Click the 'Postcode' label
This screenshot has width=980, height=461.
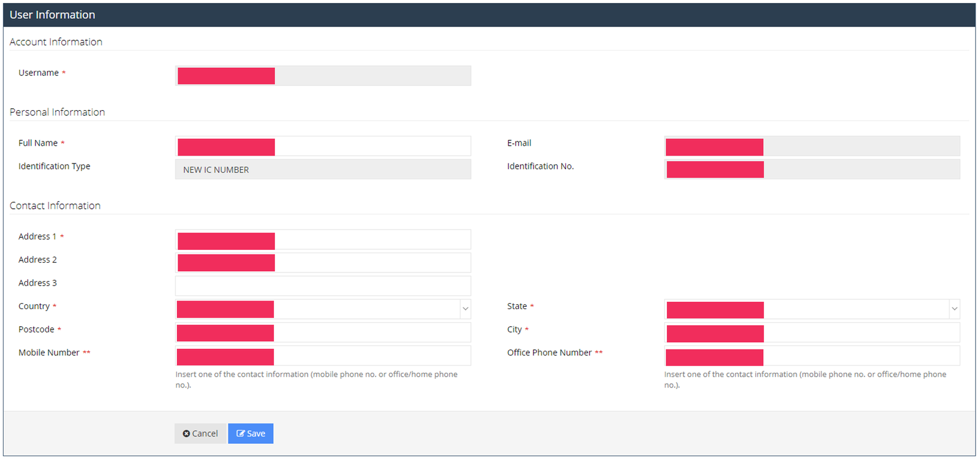(36, 329)
